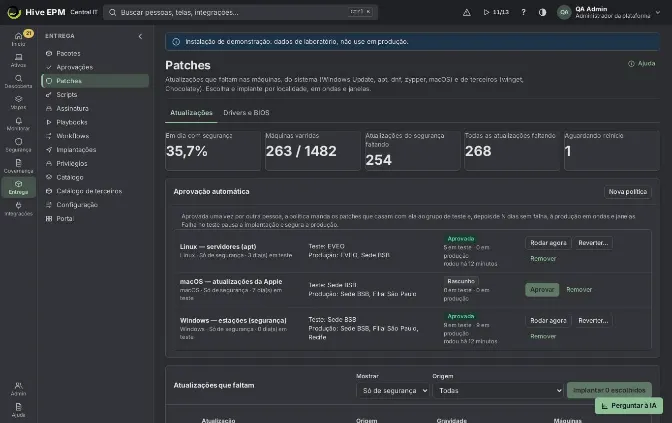Screen dimensions: 672x423
Task: Collapse the Entrega sidebar panel
Action: 140,36
